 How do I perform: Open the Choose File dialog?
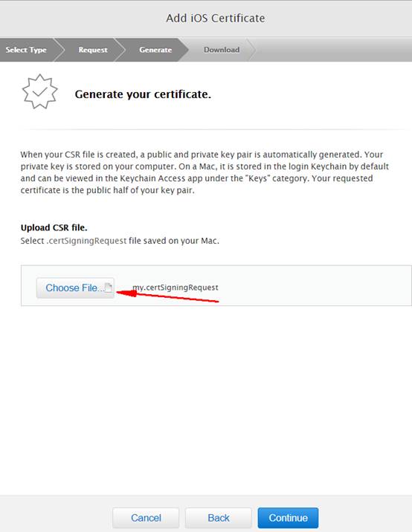tap(75, 288)
